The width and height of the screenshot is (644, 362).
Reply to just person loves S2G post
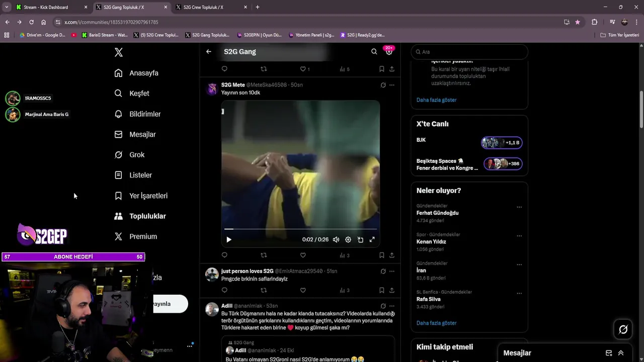pos(224,290)
